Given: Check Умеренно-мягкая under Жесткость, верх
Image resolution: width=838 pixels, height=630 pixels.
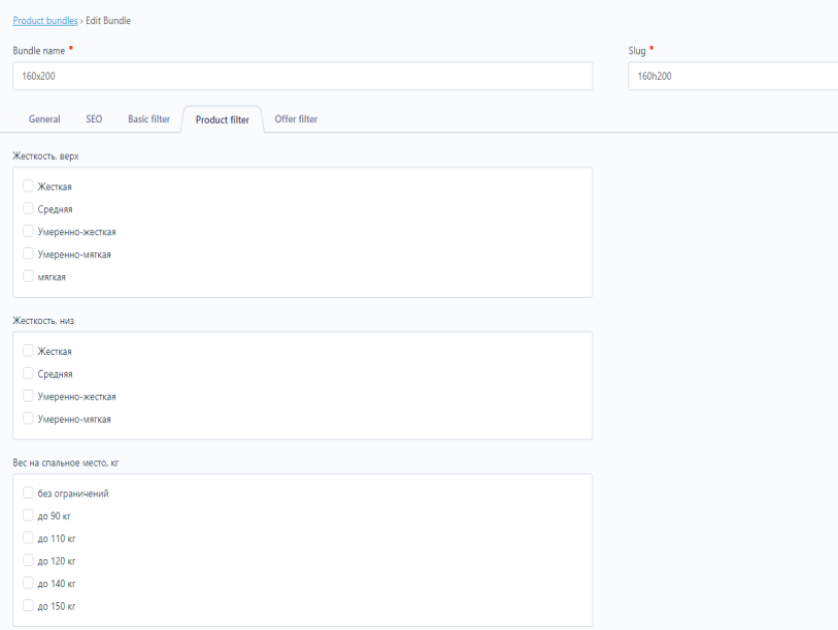Looking at the screenshot, I should [28, 253].
